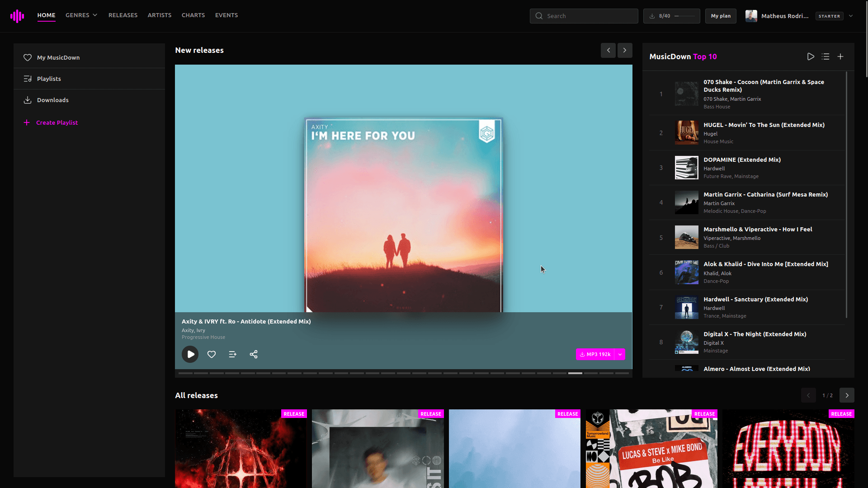Click the Trance, Mainstage genre text
Image resolution: width=868 pixels, height=488 pixels.
(725, 316)
